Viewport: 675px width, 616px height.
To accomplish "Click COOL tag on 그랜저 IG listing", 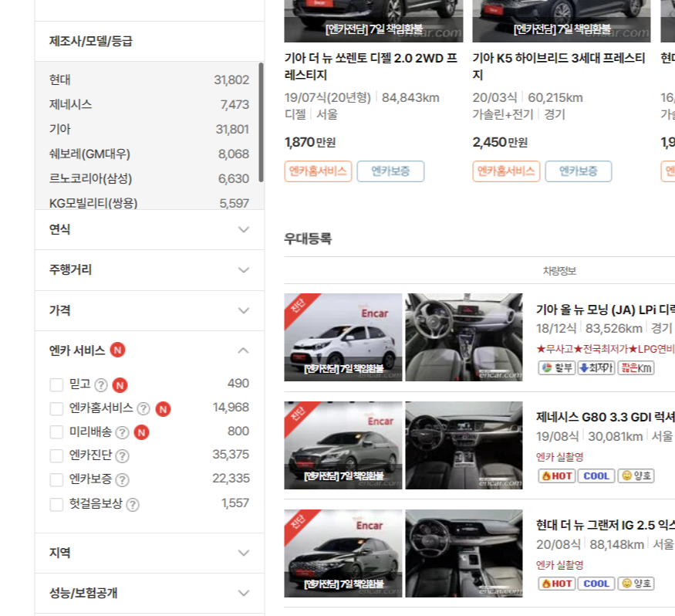I will 596,584.
